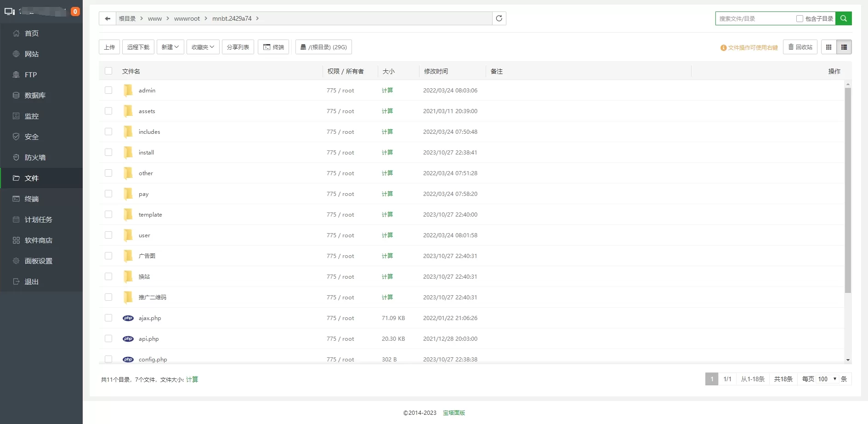Go to 防火墙 (Firewall) in sidebar

[x=35, y=157]
